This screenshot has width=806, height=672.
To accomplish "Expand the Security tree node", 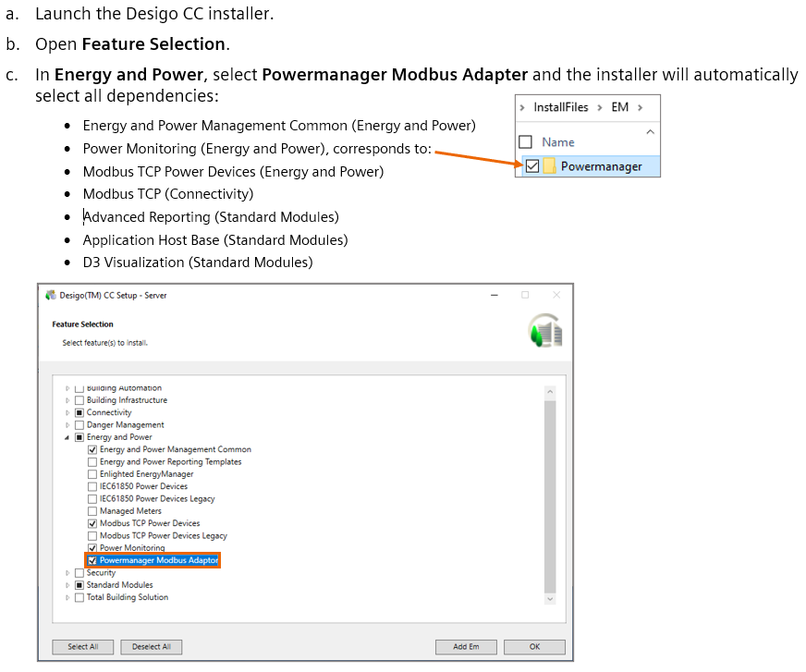I will pyautogui.click(x=67, y=573).
